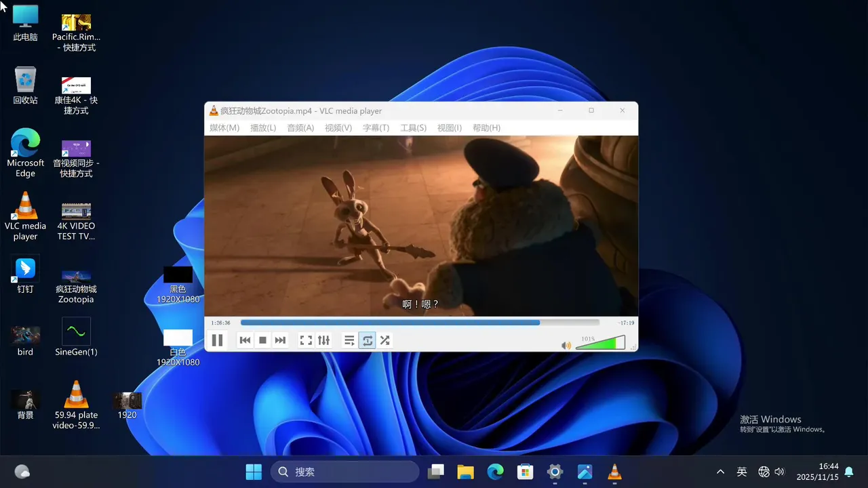Open the 视图(I) menu
The image size is (868, 488).
(450, 127)
